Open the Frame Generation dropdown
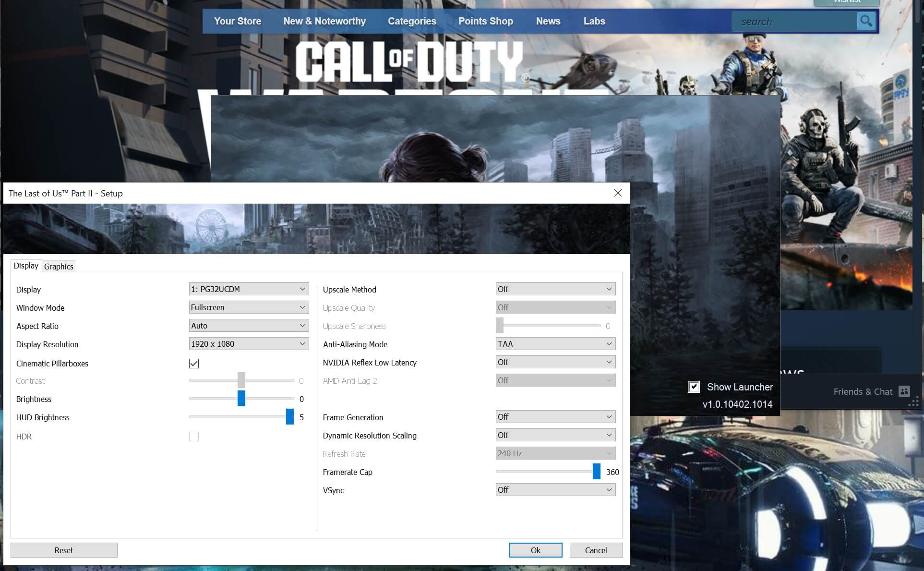924x571 pixels. pos(555,417)
